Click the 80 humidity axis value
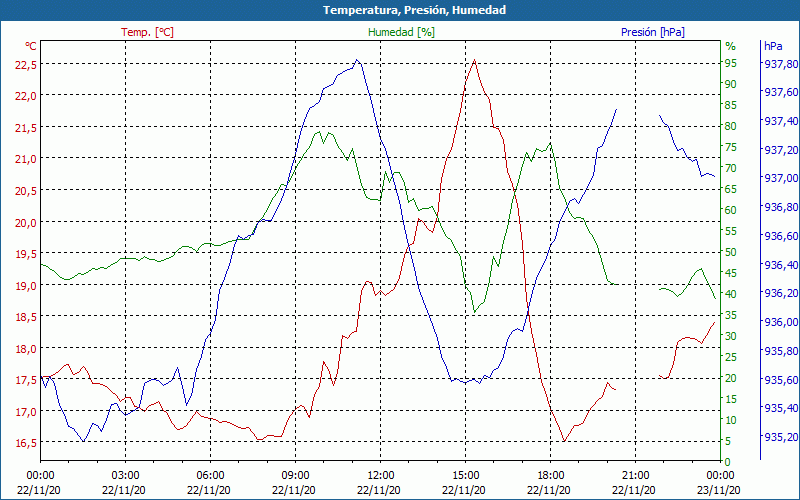The height and width of the screenshot is (500, 800). pyautogui.click(x=731, y=126)
